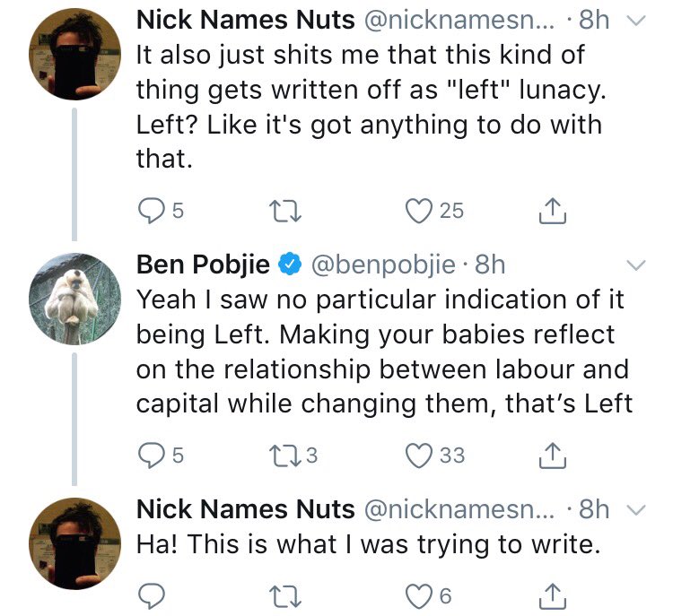Tap the top Nick Names Nuts avatar
Viewport: 673px width, 616px height.
pos(74,57)
